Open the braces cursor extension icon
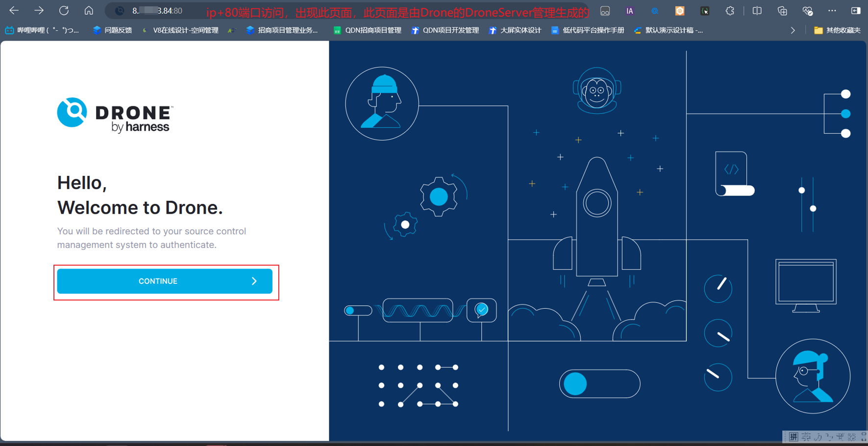 pos(705,11)
